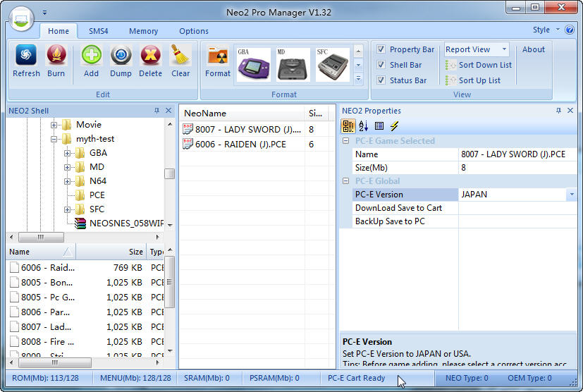Open the PC-E Version JAPAN dropdown
This screenshot has height=392, width=583.
pos(570,195)
